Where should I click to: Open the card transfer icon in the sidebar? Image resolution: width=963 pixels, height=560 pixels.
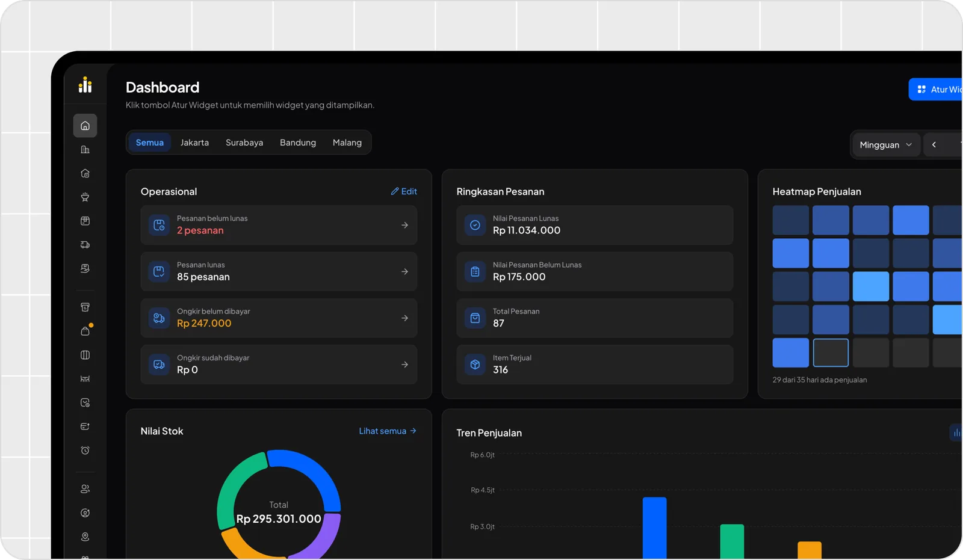pos(85,426)
